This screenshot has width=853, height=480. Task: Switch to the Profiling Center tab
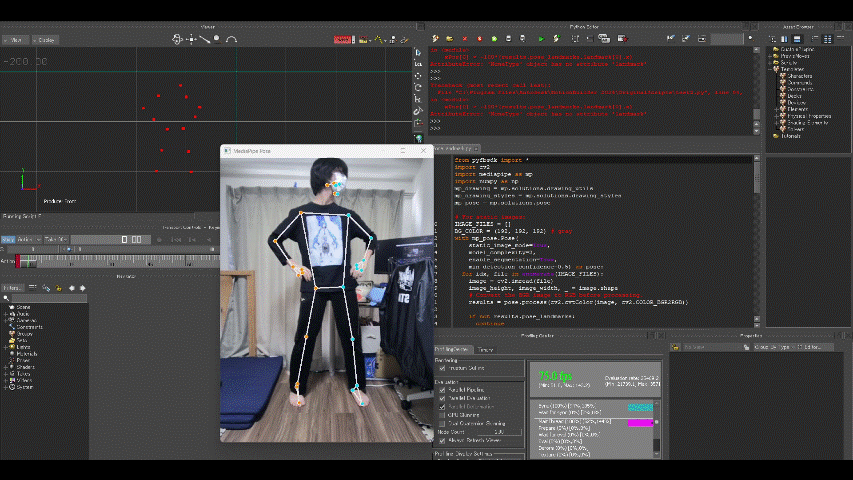tap(452, 349)
